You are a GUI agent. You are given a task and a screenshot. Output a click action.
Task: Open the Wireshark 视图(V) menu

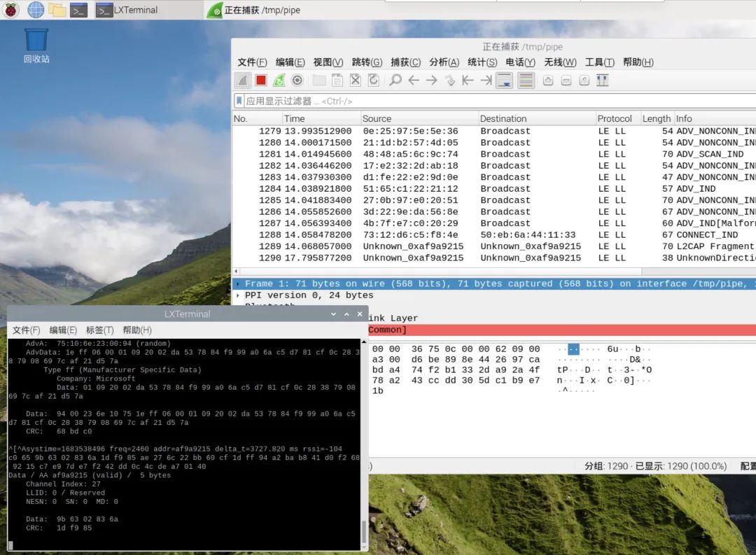pyautogui.click(x=328, y=62)
